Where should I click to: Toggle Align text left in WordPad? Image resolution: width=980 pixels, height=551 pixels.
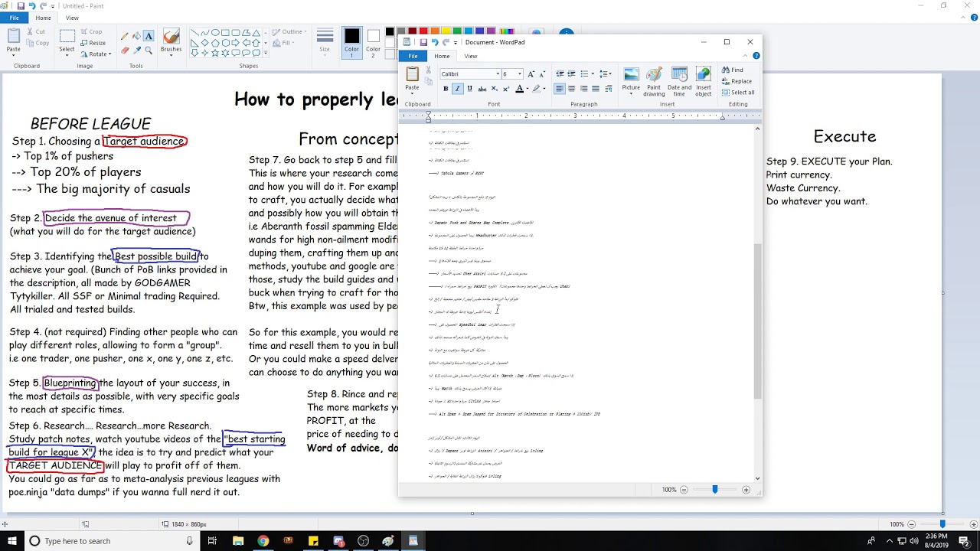[x=560, y=89]
